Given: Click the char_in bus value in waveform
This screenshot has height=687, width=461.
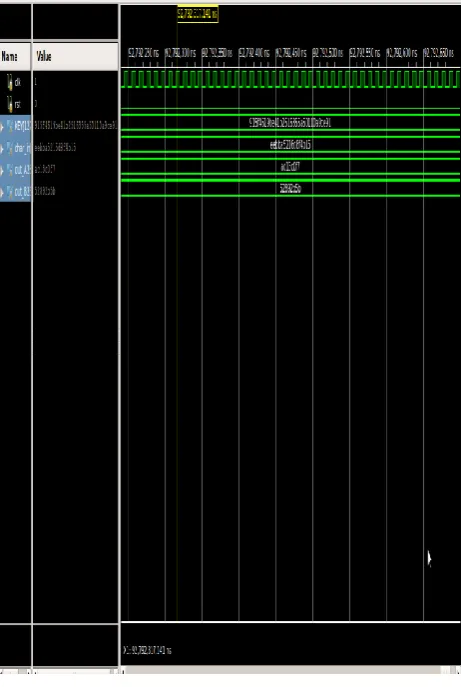Looking at the screenshot, I should point(290,145).
